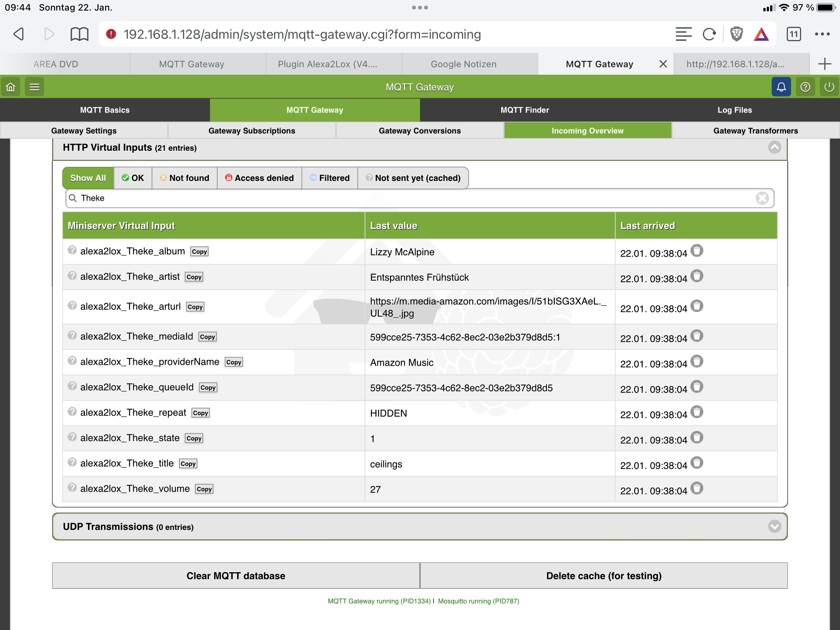
Task: Filter entries by Not found status
Action: [185, 178]
